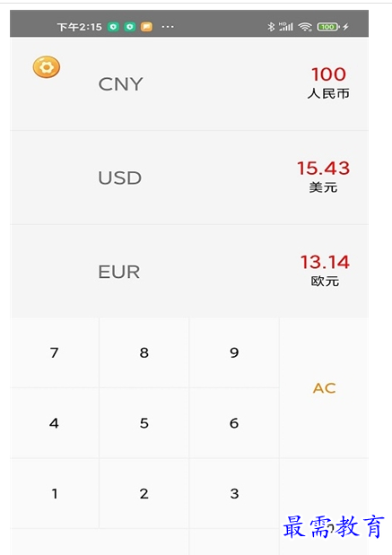
Task: Tap the cellular signal icon
Action: (x=286, y=27)
